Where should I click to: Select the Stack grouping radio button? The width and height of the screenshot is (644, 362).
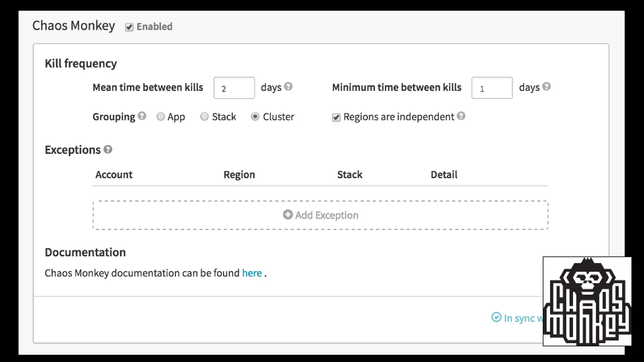[204, 117]
